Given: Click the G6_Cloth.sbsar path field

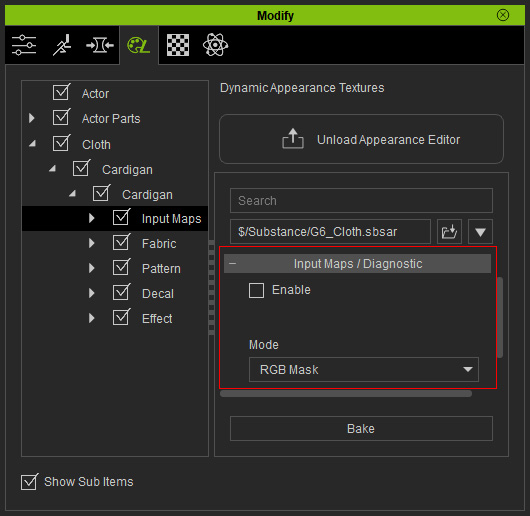Looking at the screenshot, I should tap(330, 231).
